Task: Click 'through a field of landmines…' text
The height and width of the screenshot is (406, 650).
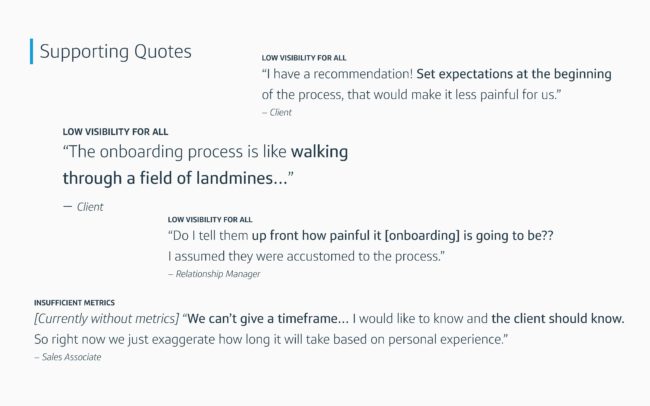Action: pos(178,178)
